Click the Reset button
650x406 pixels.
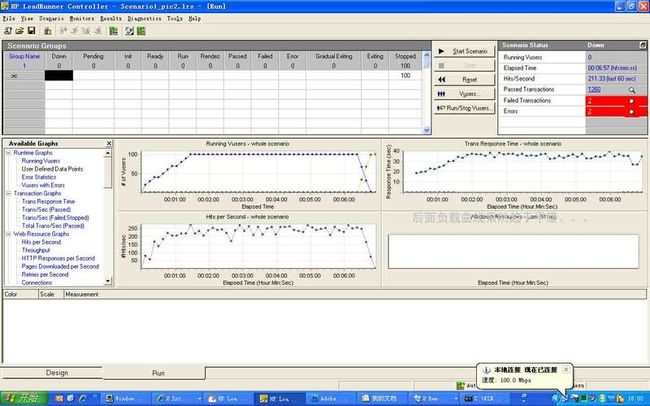click(x=464, y=79)
